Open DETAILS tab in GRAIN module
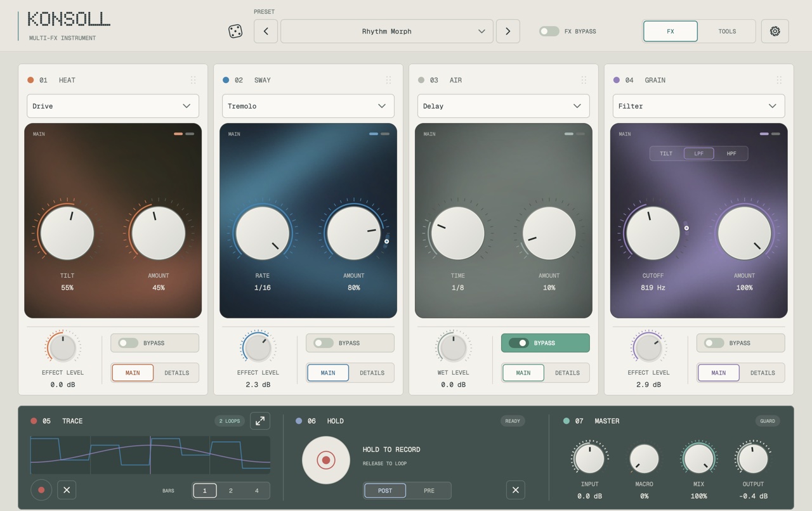 pos(763,373)
